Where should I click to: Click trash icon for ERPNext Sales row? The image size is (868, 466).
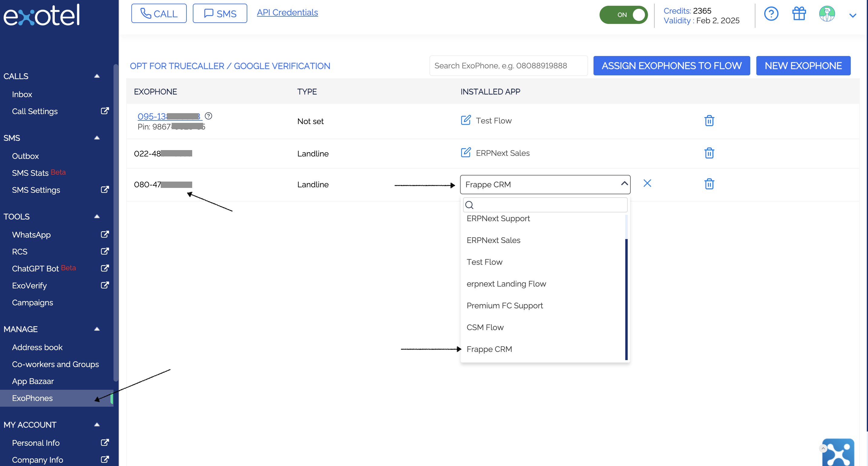(x=709, y=153)
